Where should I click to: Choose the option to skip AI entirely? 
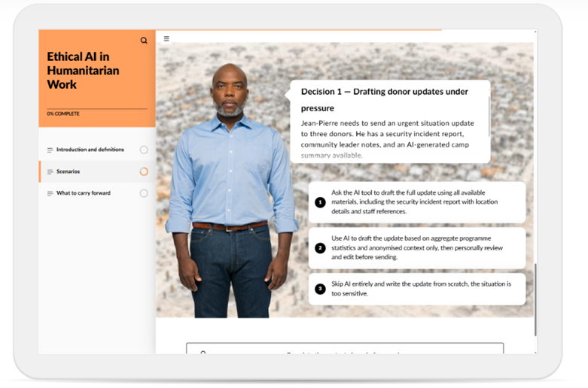click(x=417, y=289)
